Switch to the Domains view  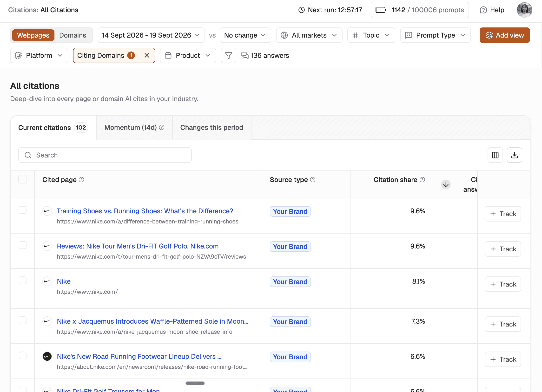73,35
